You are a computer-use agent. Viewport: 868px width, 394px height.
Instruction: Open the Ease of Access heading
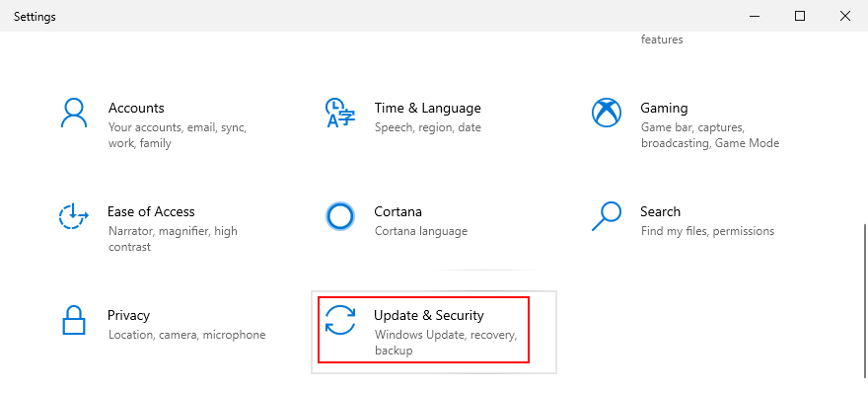151,211
